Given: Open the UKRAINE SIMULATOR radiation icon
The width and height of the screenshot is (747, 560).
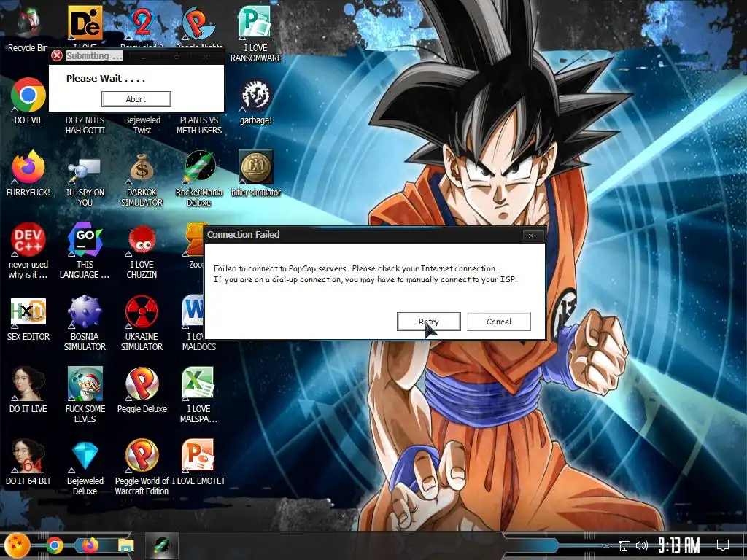Looking at the screenshot, I should coord(142,312).
